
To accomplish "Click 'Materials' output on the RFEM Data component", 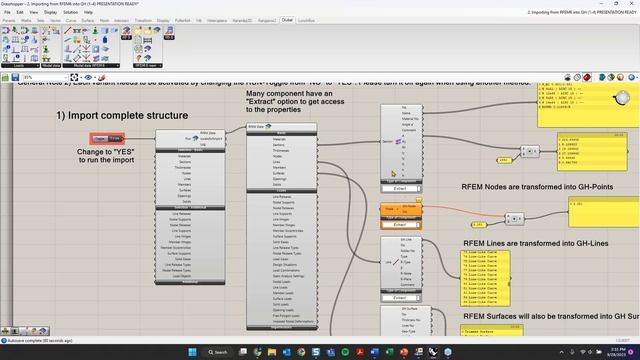I will pyautogui.click(x=280, y=139).
